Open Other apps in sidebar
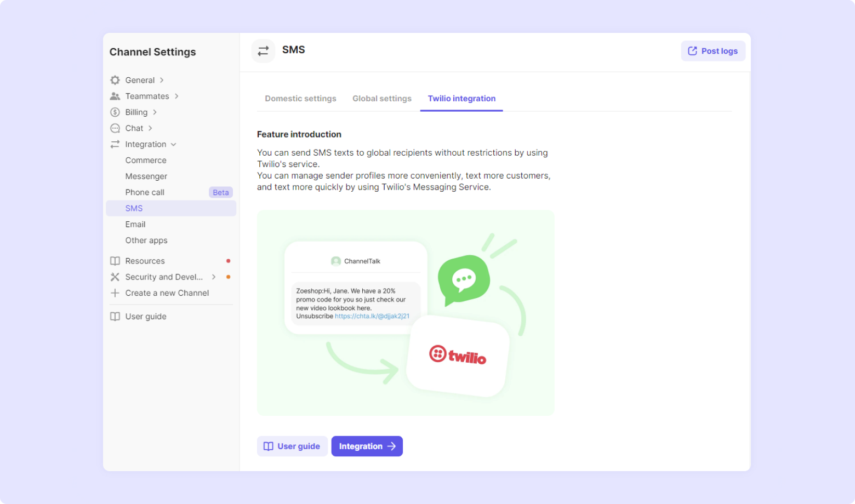The height and width of the screenshot is (504, 855). coord(171,240)
